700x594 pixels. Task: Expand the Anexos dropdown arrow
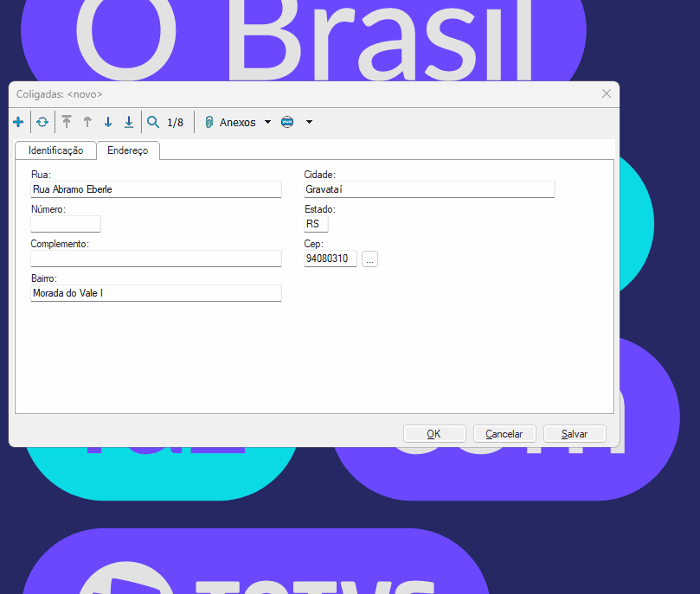268,122
